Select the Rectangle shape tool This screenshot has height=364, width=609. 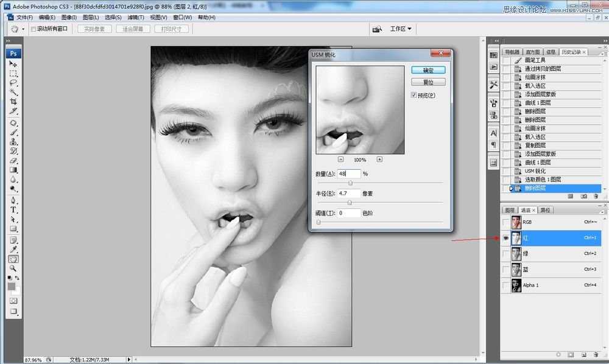13,229
